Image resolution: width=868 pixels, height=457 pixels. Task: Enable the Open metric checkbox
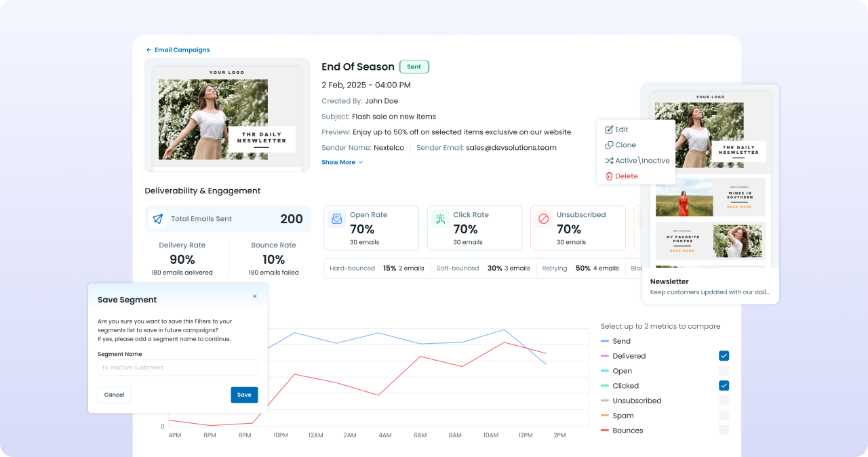[x=724, y=371]
